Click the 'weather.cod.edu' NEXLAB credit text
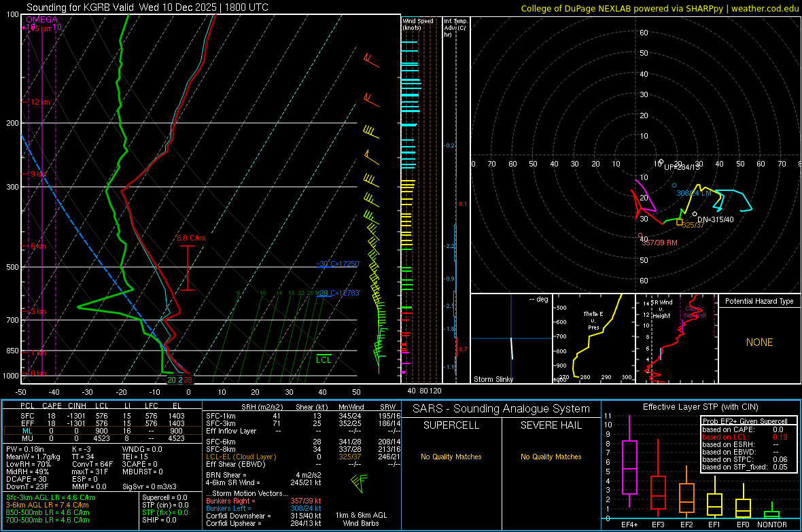The width and height of the screenshot is (802, 532). [x=765, y=9]
